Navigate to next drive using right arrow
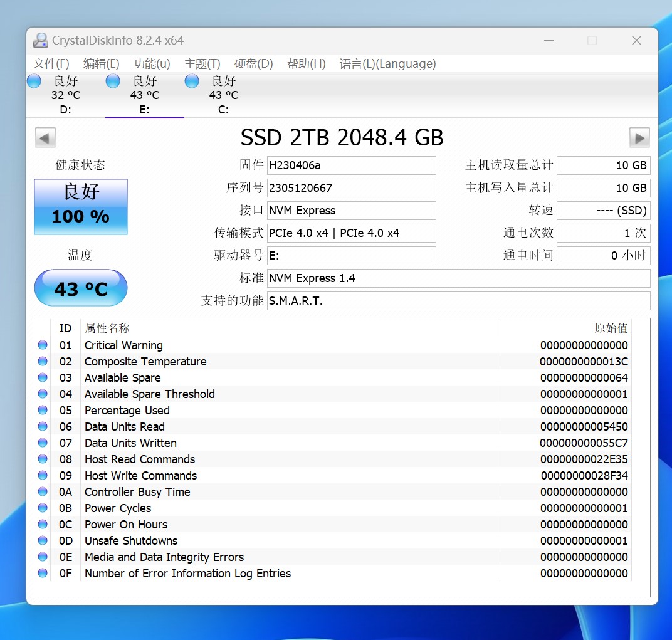This screenshot has width=672, height=640. coord(640,137)
